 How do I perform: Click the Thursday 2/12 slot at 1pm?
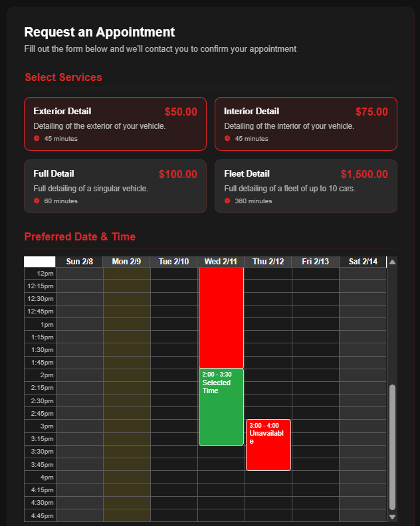point(268,324)
